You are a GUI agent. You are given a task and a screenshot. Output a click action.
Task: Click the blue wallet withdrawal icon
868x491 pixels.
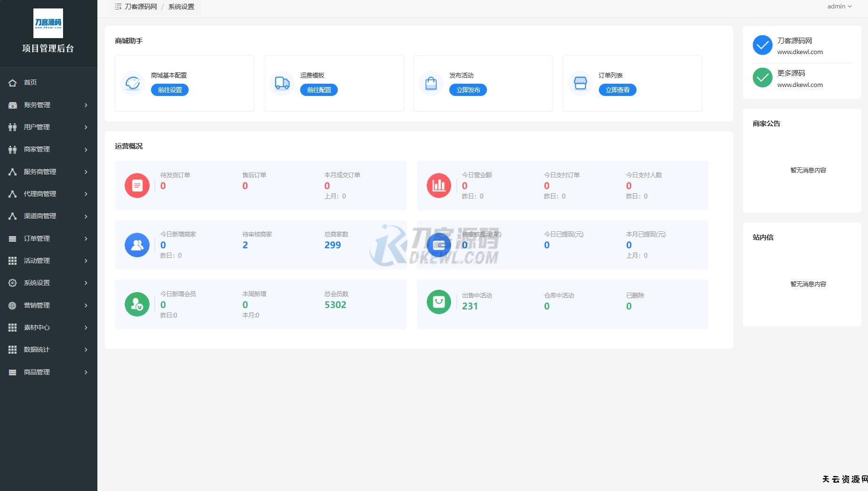click(x=438, y=245)
